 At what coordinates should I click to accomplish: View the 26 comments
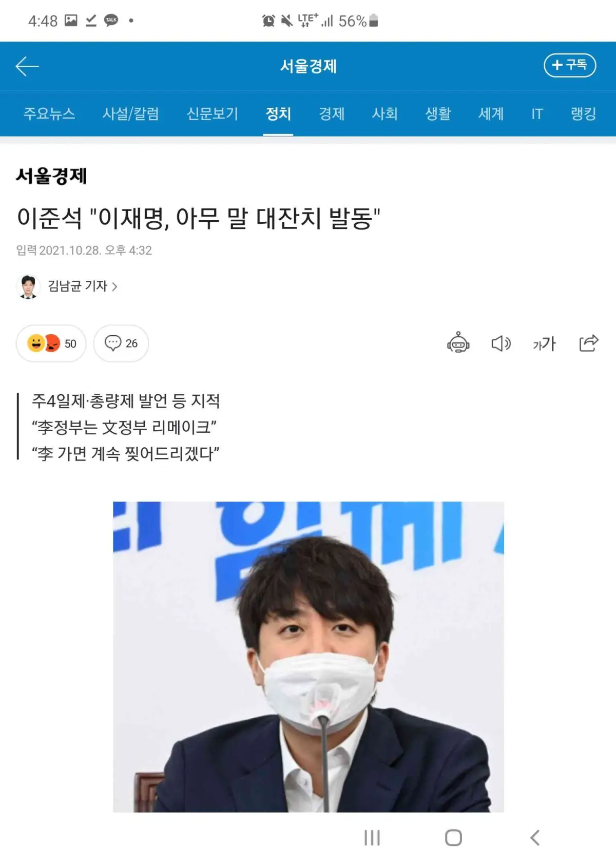tap(121, 343)
